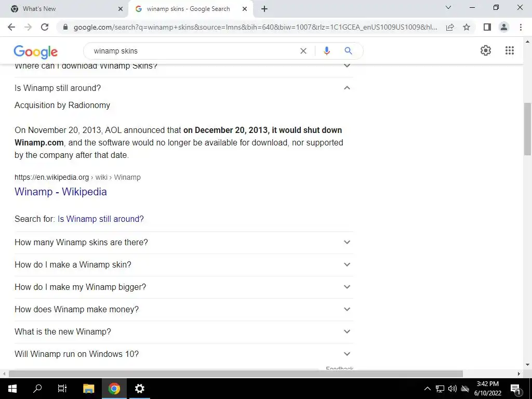
Task: Share this page using the share icon
Action: pos(450,27)
